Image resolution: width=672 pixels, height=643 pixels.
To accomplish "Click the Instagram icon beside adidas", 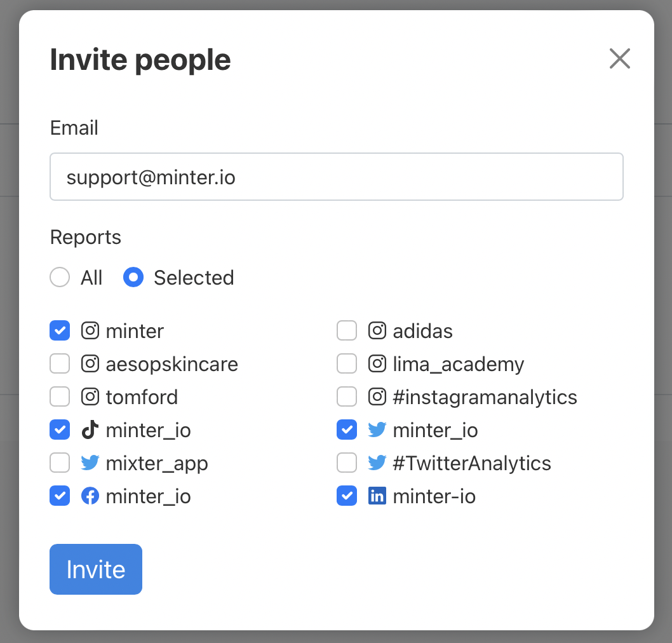I will [x=377, y=331].
